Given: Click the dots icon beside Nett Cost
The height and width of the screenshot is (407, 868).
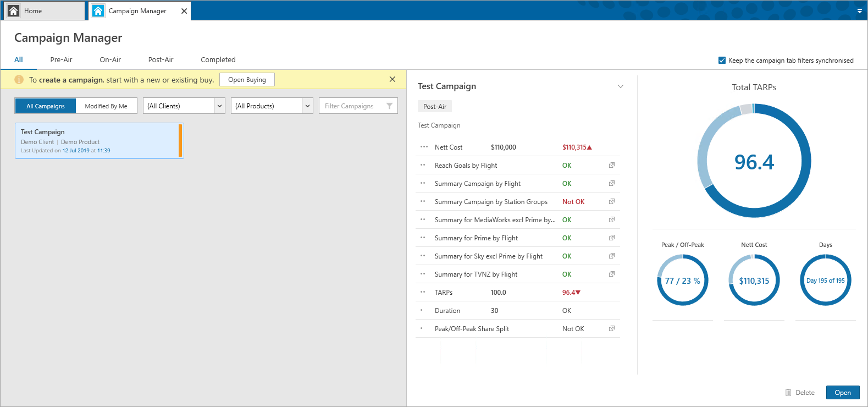Looking at the screenshot, I should pos(424,147).
